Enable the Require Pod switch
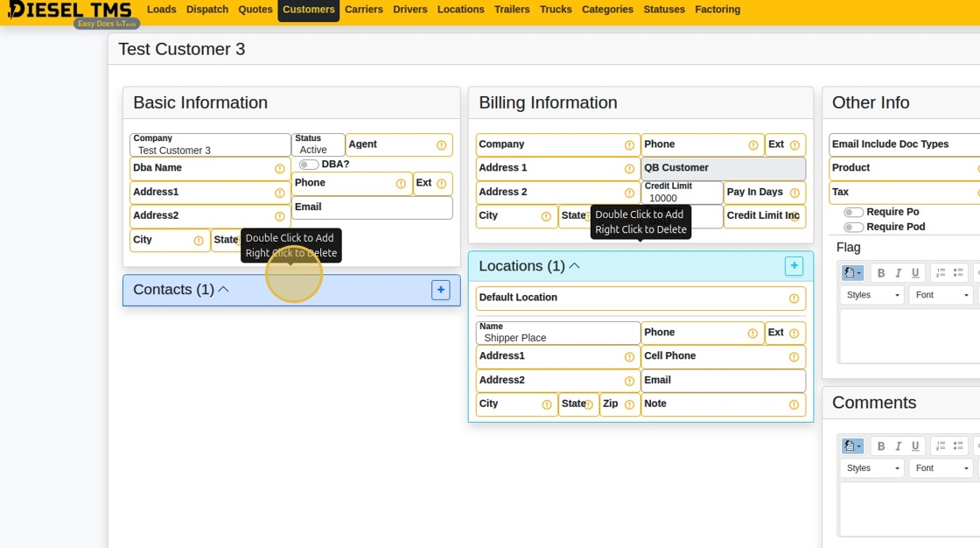 coord(853,228)
